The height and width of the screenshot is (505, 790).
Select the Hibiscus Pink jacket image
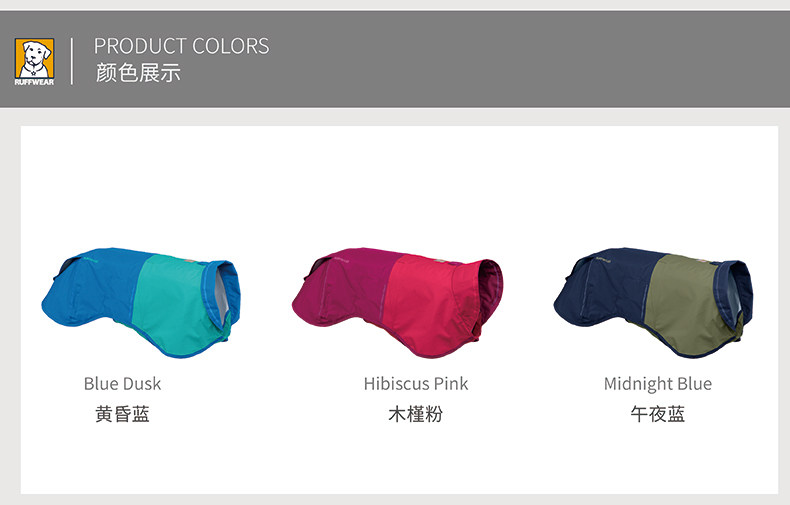coord(397,303)
